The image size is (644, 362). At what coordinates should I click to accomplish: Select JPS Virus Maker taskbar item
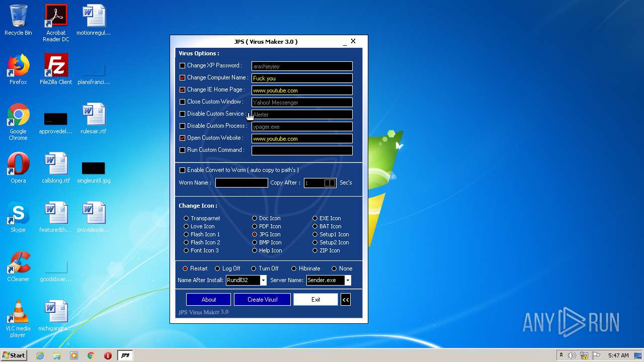click(125, 355)
